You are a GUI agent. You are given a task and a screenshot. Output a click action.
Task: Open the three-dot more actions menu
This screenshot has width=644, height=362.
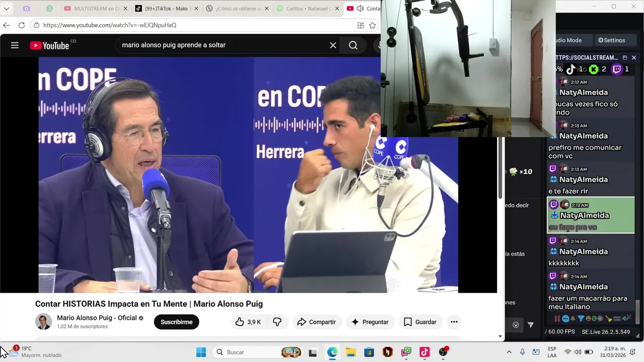pyautogui.click(x=454, y=322)
